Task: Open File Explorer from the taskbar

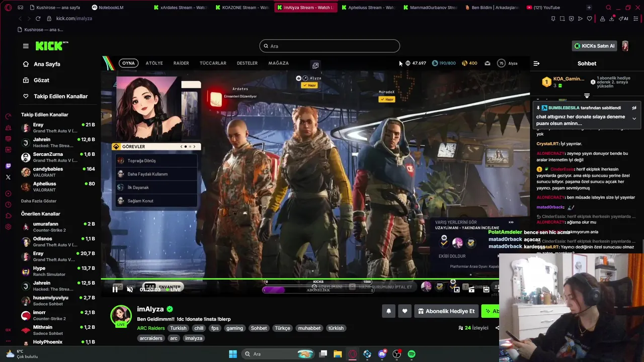Action: (x=338, y=354)
